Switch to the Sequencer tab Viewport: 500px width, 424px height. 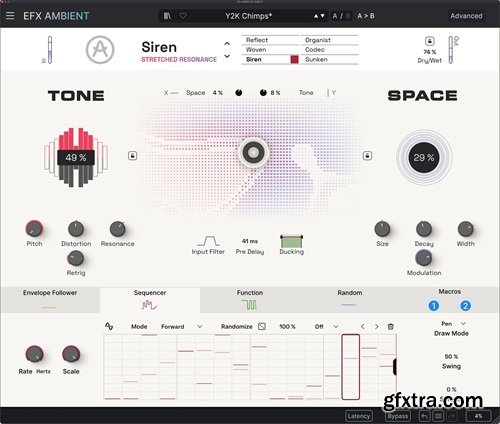pyautogui.click(x=150, y=300)
